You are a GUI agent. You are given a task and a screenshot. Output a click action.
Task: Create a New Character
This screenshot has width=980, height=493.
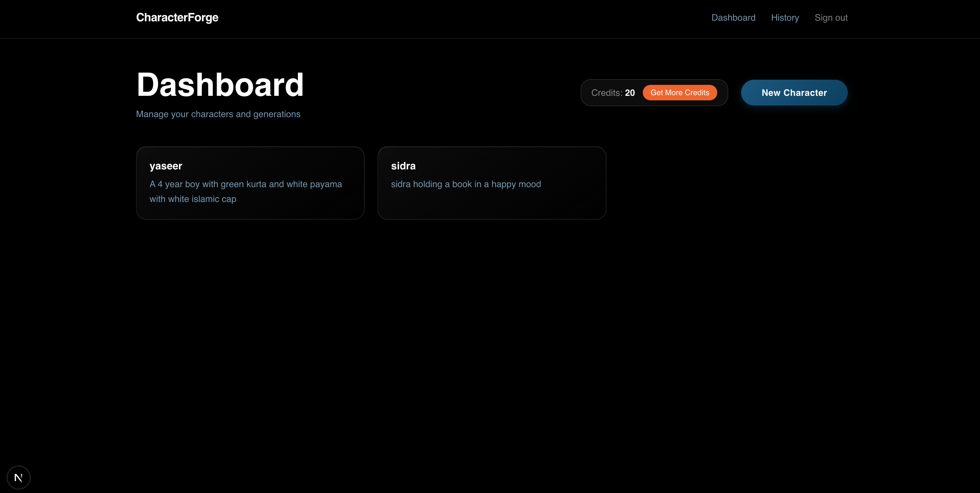click(794, 93)
